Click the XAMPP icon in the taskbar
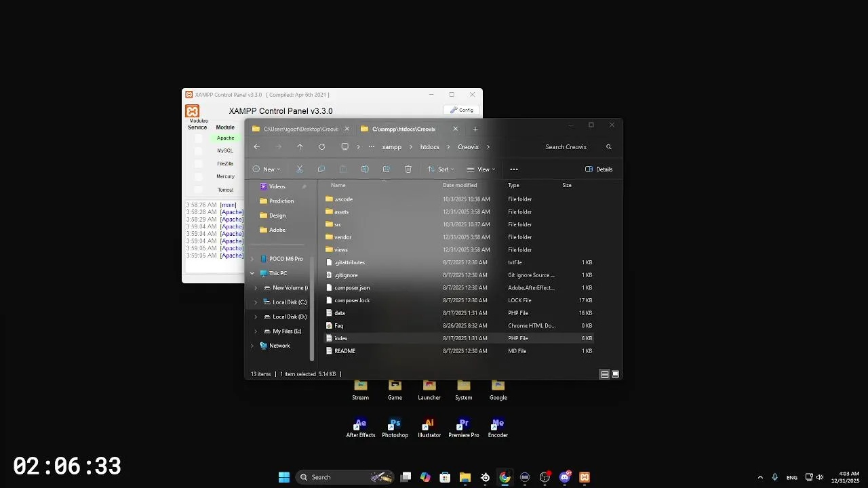This screenshot has width=868, height=488. pyautogui.click(x=585, y=477)
